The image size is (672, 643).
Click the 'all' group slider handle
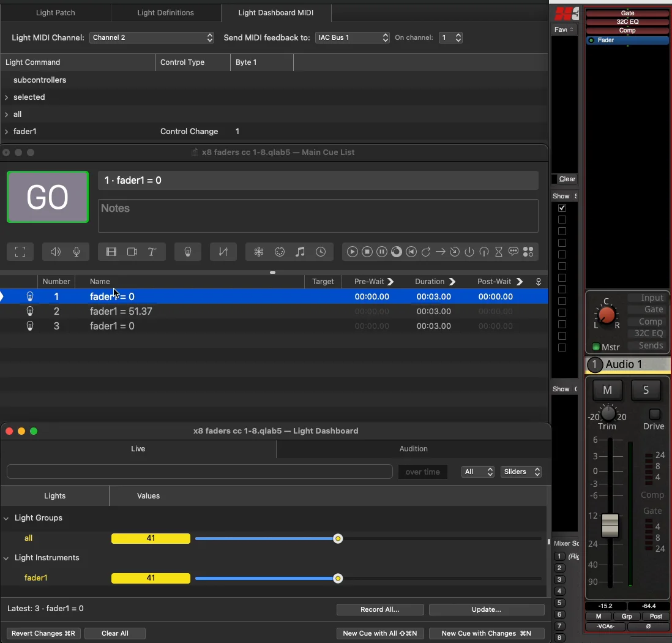[x=338, y=538]
